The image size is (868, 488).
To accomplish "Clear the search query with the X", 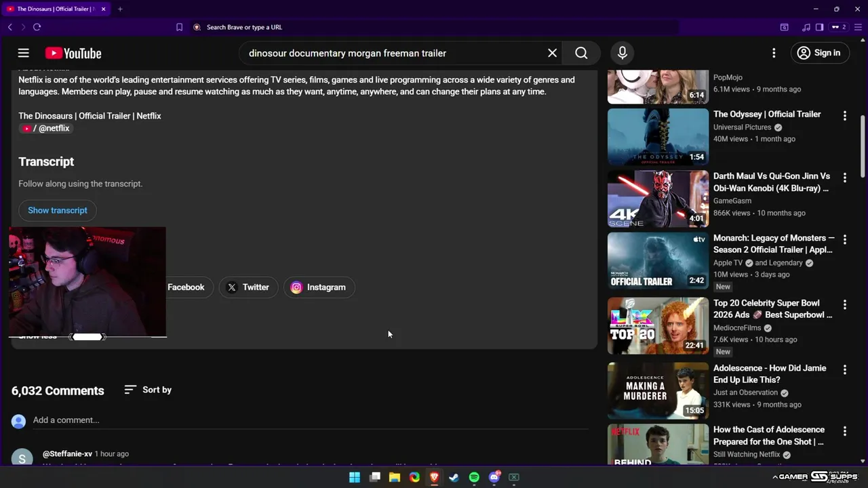I will tap(553, 53).
